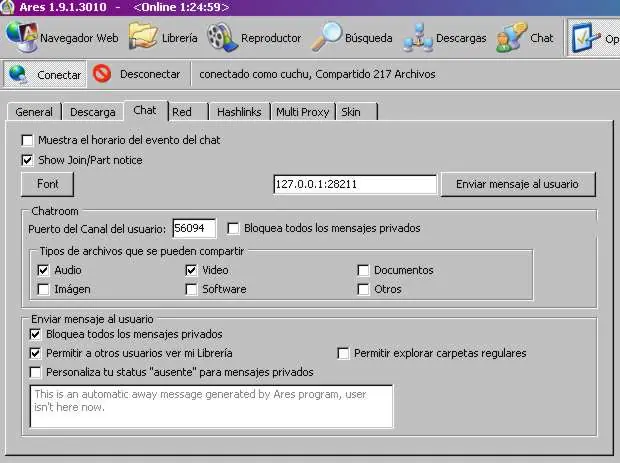Uncheck Bloquea mensajes privados under Enviar mensaje

point(35,334)
